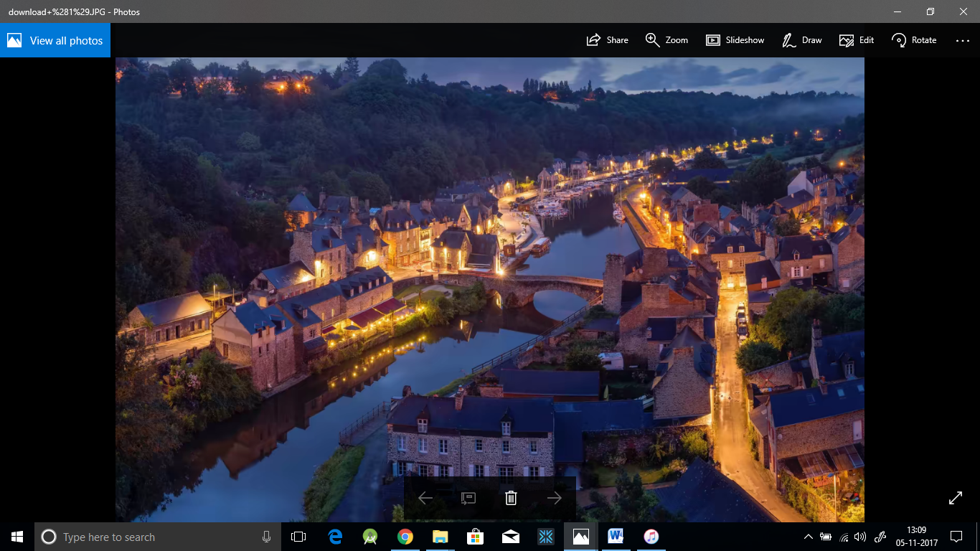Toggle fullscreen with the diagonal arrows icon
The height and width of the screenshot is (551, 980).
click(x=956, y=497)
